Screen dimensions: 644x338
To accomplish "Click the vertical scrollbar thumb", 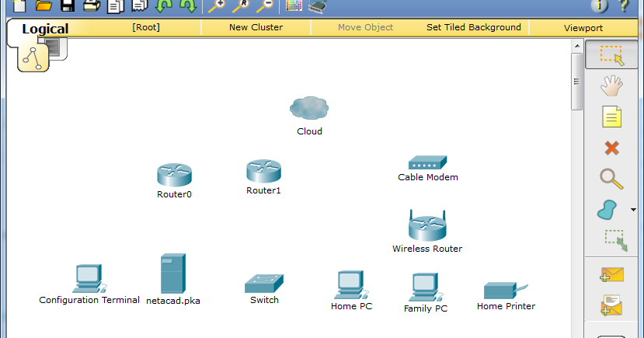I will tap(577, 82).
